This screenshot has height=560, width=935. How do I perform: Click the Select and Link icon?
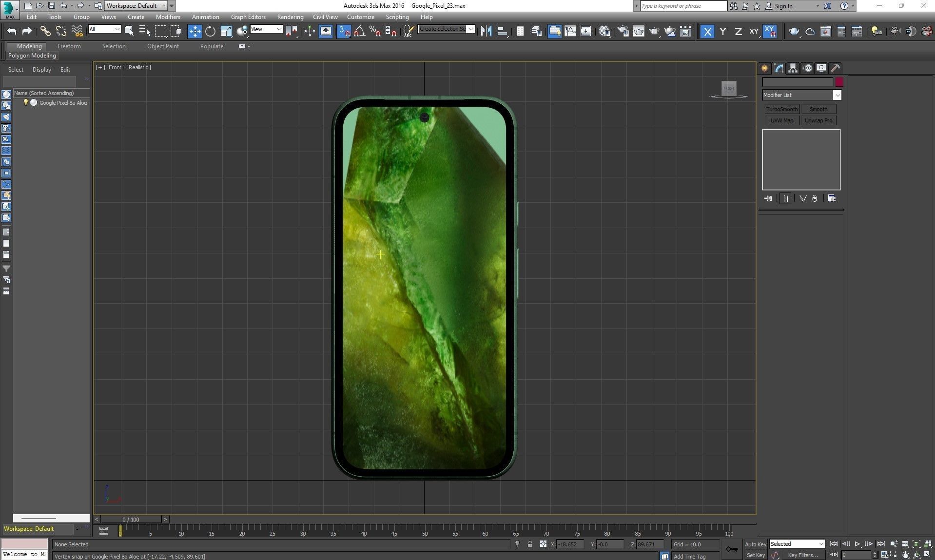[45, 32]
